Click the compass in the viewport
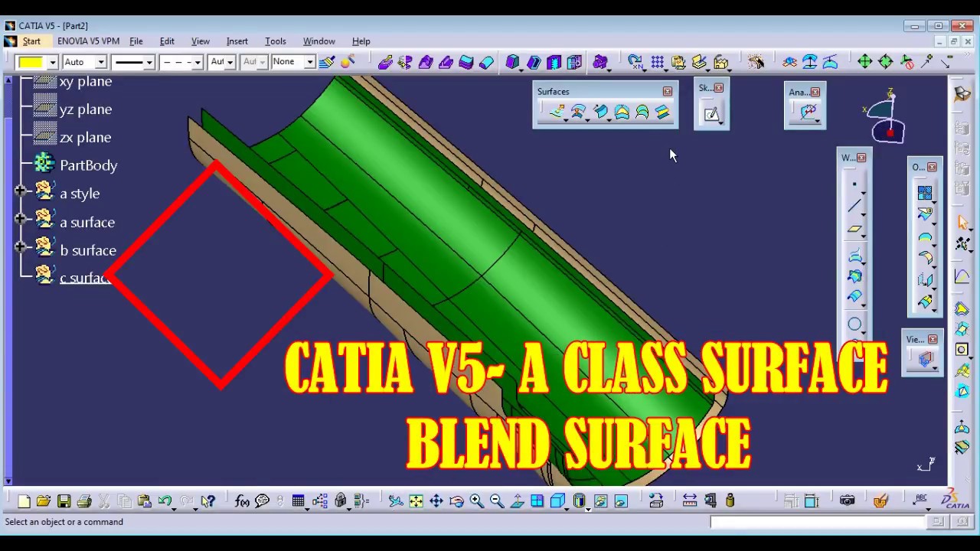Image resolution: width=980 pixels, height=551 pixels. click(x=886, y=117)
